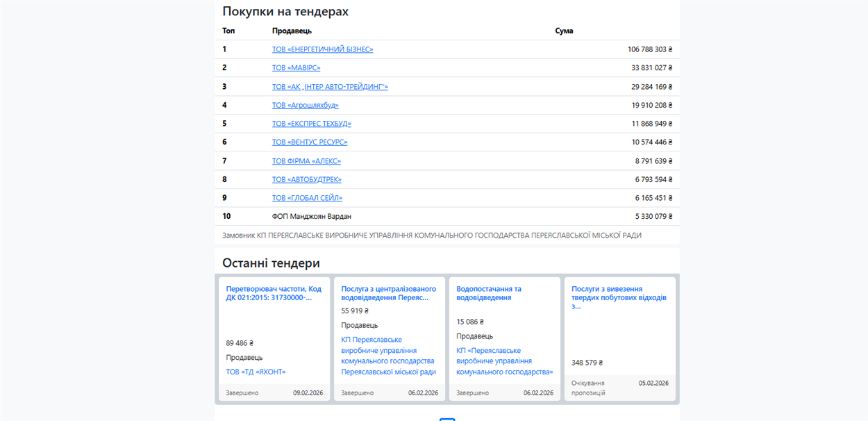Open the Перетворювач частоти tender title
Screen dimensions: 868x421
[274, 293]
